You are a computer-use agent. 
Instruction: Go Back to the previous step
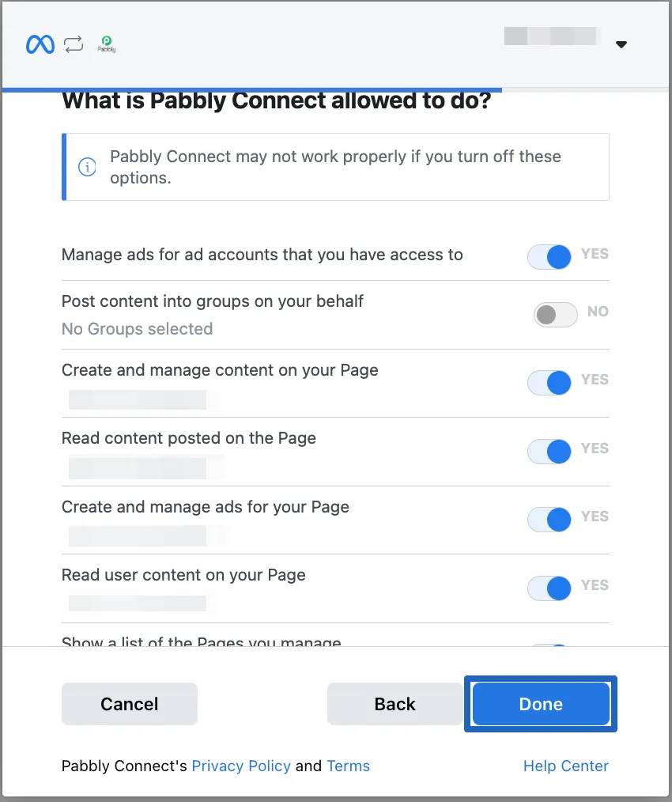coord(395,704)
